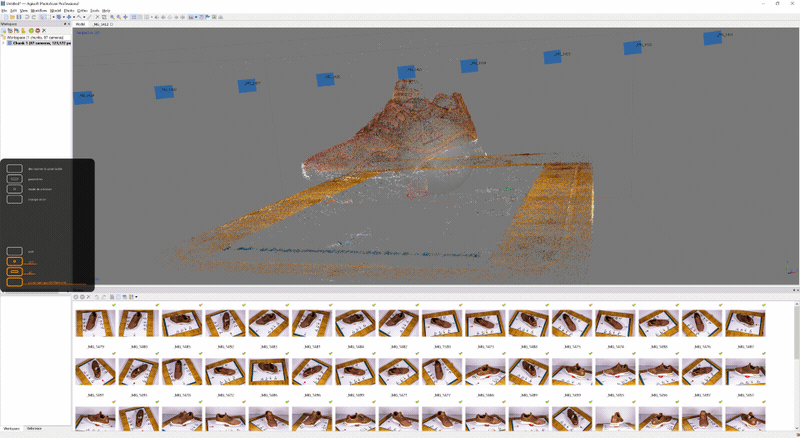Toggle the dense cloud view mode

[140, 17]
